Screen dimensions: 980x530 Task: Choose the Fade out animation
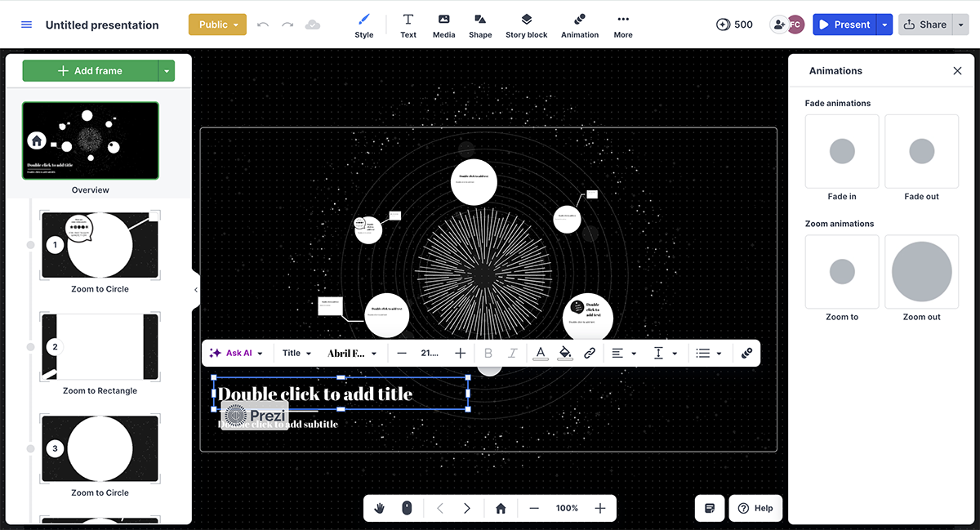[921, 152]
